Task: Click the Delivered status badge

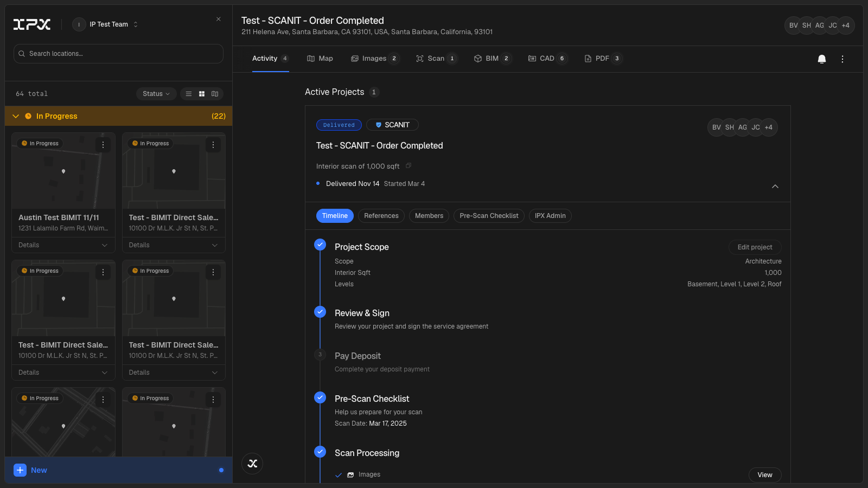Action: 339,125
